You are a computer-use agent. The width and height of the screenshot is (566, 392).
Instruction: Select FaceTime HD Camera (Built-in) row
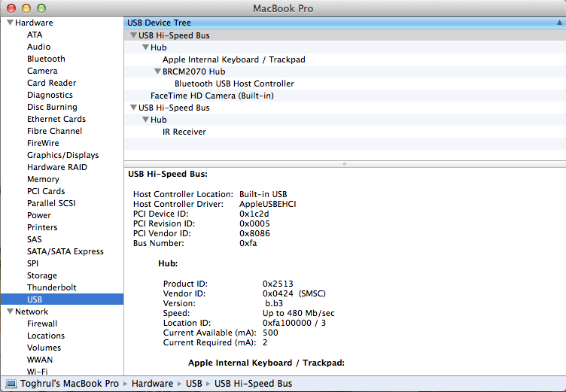click(345, 96)
